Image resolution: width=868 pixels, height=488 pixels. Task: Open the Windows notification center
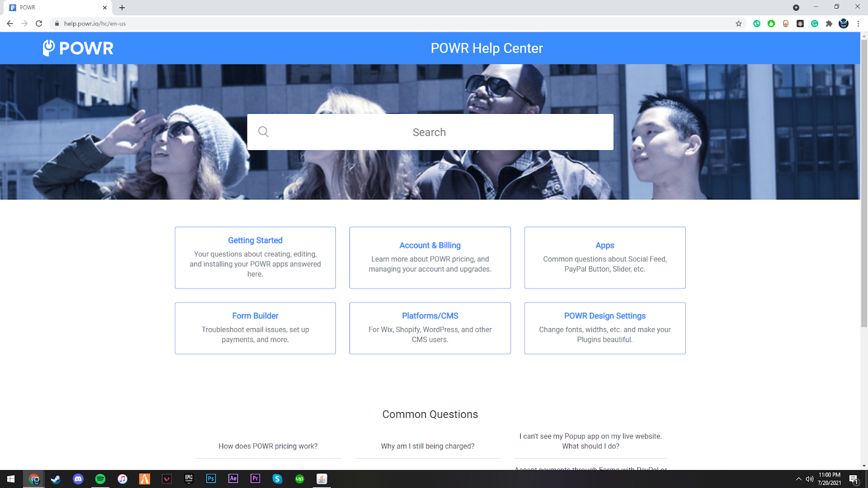coord(853,479)
